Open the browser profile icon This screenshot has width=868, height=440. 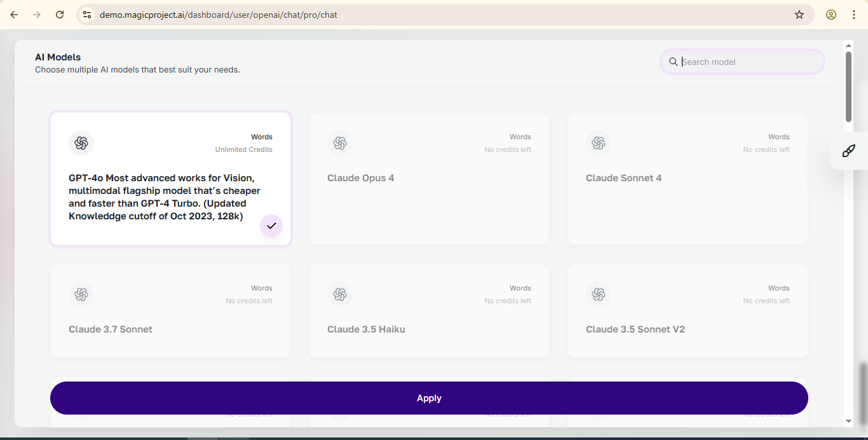831,15
